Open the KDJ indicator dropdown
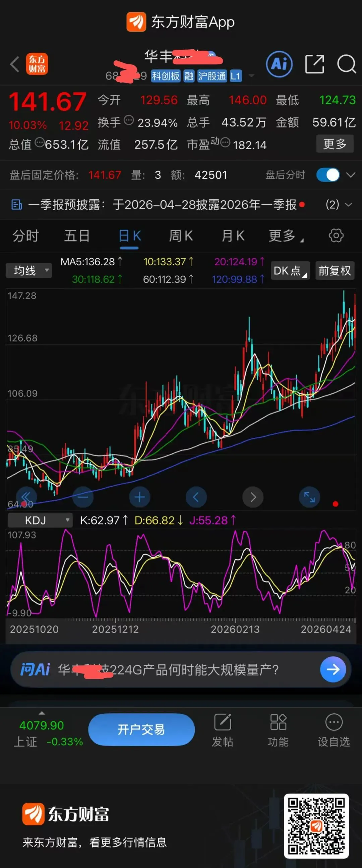 [x=40, y=520]
